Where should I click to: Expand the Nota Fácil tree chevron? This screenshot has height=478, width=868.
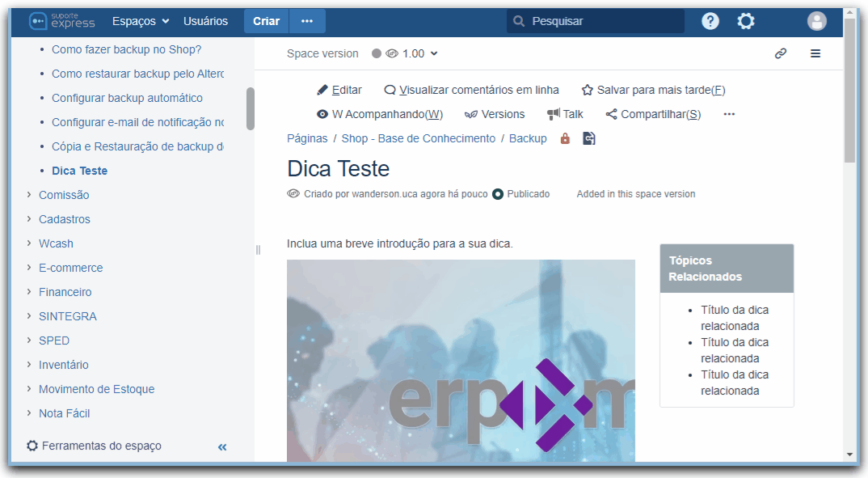[29, 413]
